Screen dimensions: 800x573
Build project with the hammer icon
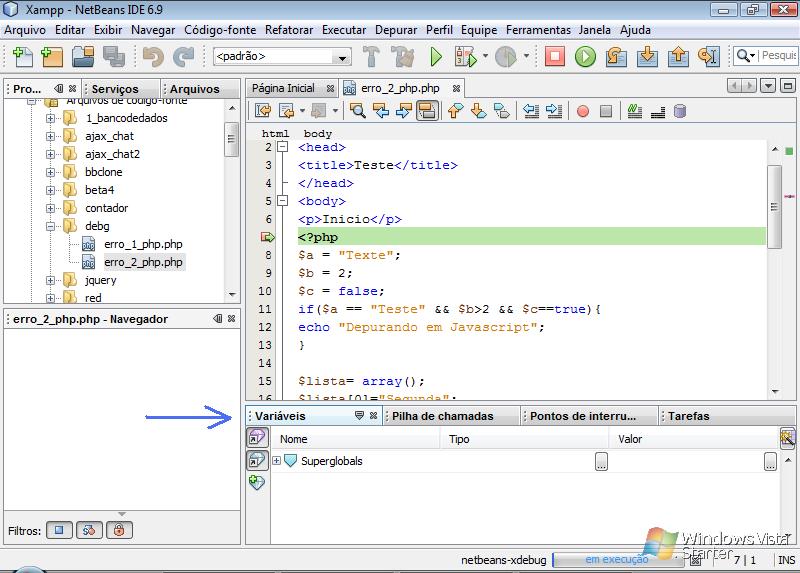pyautogui.click(x=371, y=56)
